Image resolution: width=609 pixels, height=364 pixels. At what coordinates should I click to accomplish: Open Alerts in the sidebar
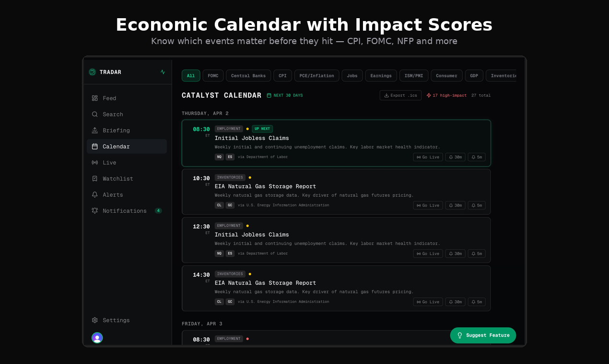click(127, 194)
